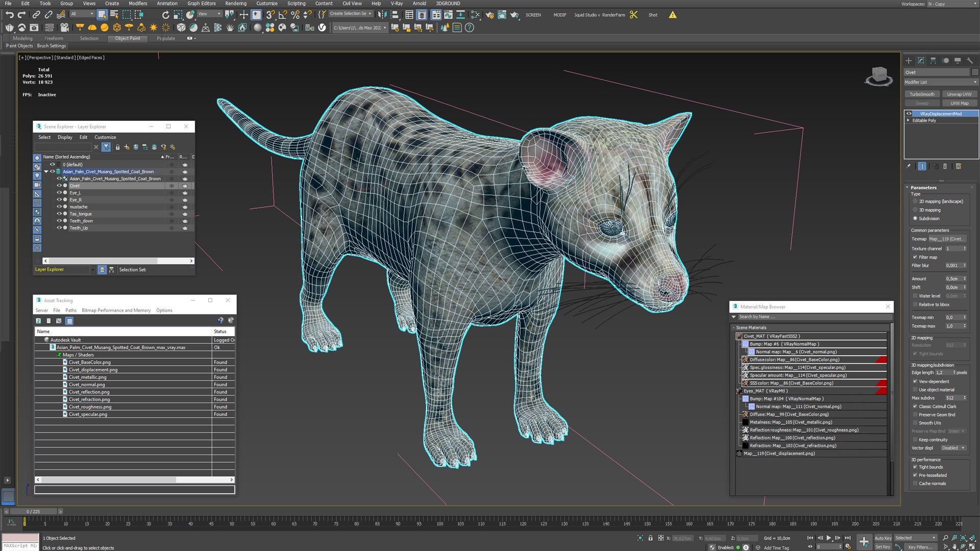Toggle the Percent Snap icon
This screenshot has height=551, width=980.
coord(295,15)
